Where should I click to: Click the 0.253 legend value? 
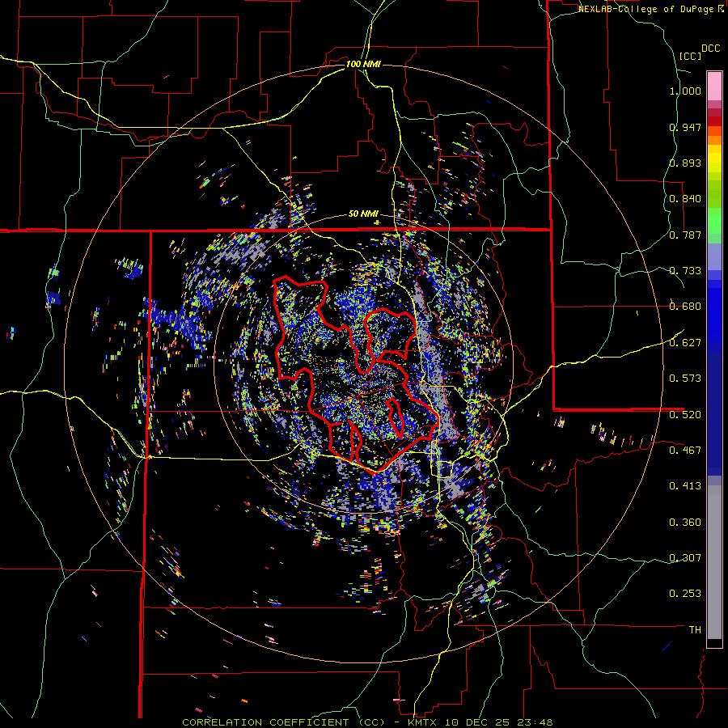pyautogui.click(x=685, y=594)
